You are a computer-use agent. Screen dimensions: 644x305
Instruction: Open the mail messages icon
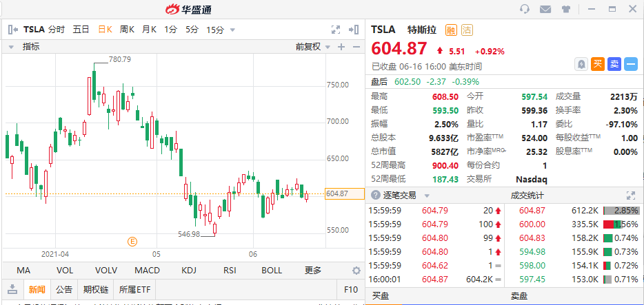(x=545, y=9)
